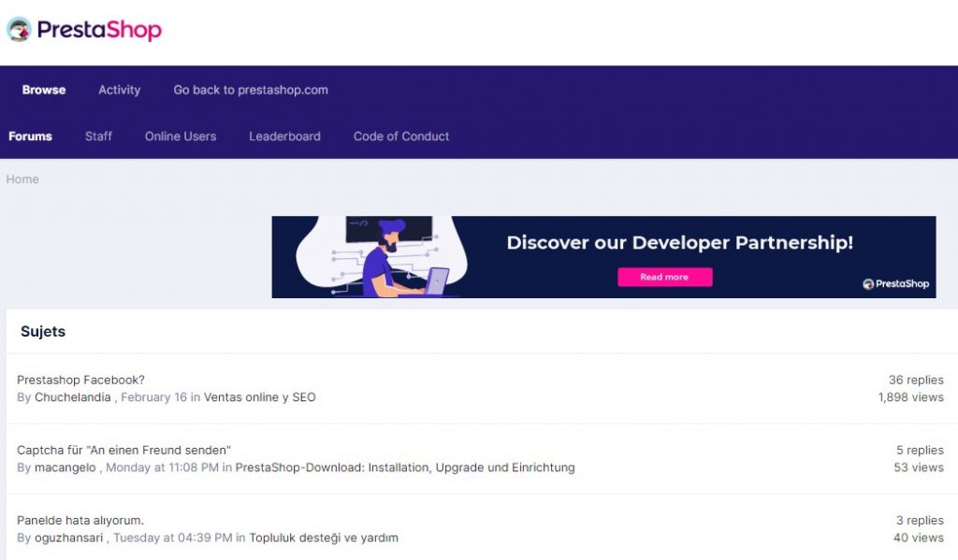Click the 'February 16' post date

(154, 397)
